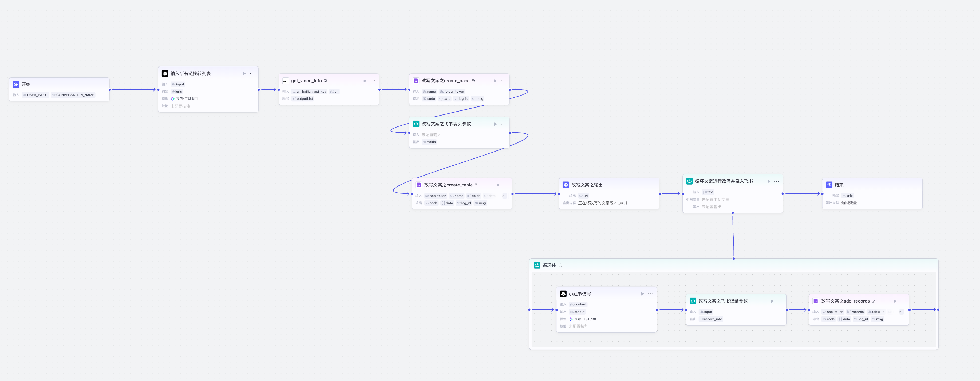The width and height of the screenshot is (980, 381).
Task: Click the 开始 node icon
Action: (x=16, y=84)
